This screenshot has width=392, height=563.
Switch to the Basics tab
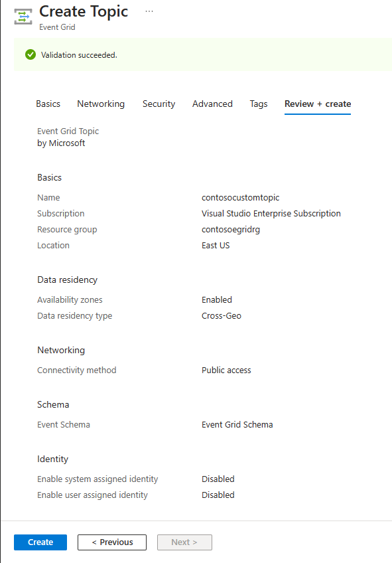point(48,104)
